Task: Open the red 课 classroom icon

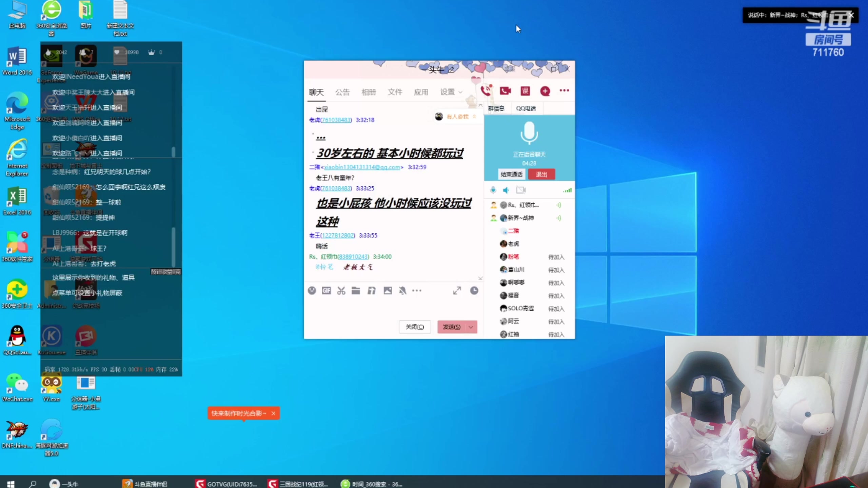Action: [525, 91]
